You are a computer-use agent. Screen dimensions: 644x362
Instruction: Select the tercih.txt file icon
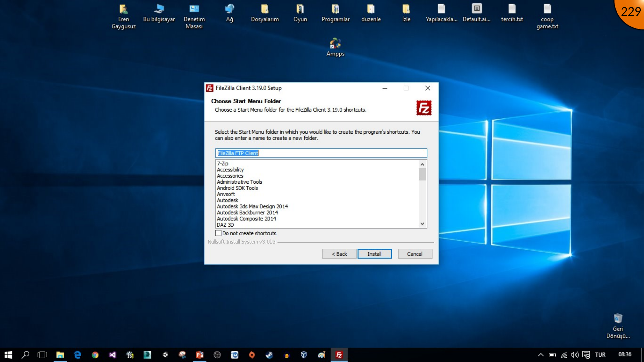[512, 13]
